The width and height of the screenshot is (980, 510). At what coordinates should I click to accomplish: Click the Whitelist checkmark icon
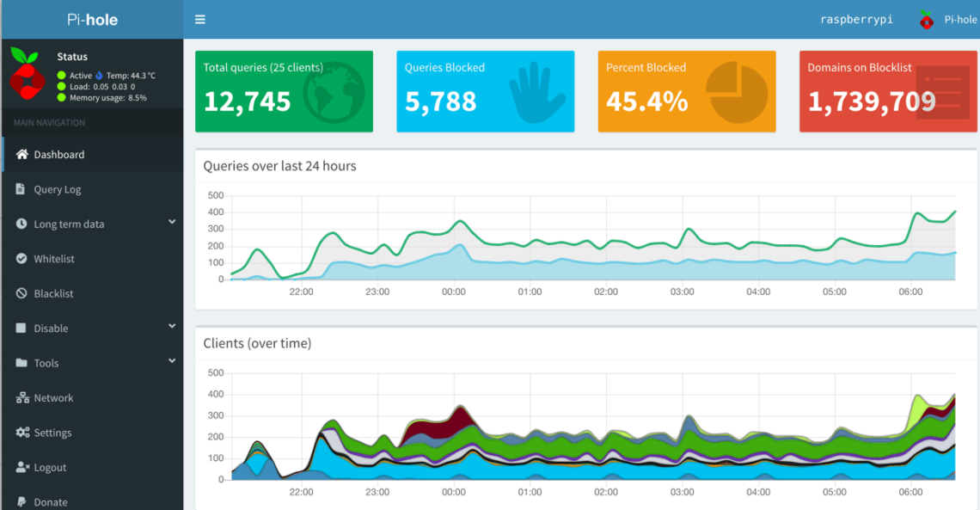(21, 259)
